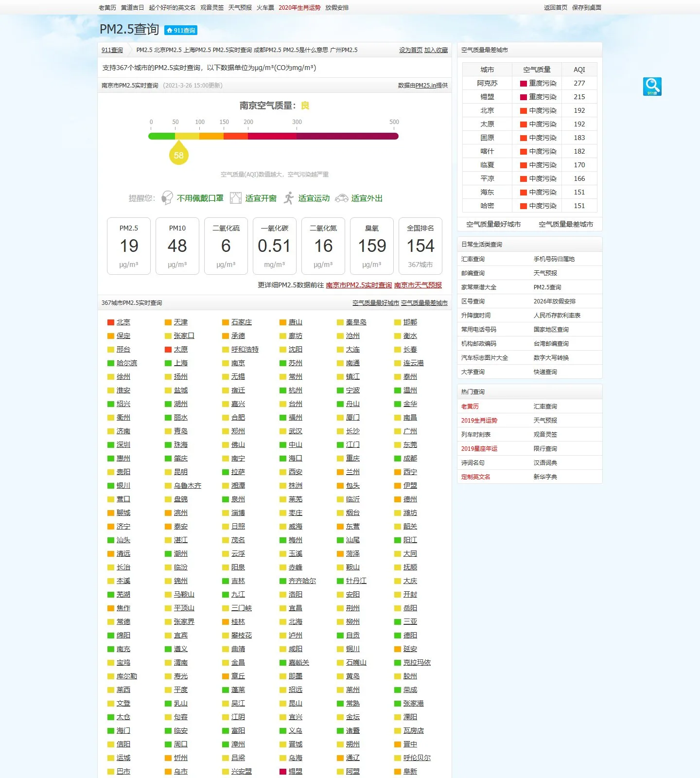Open 火车票 in top navigation
Viewport: 700px width, 778px height.
click(x=265, y=8)
